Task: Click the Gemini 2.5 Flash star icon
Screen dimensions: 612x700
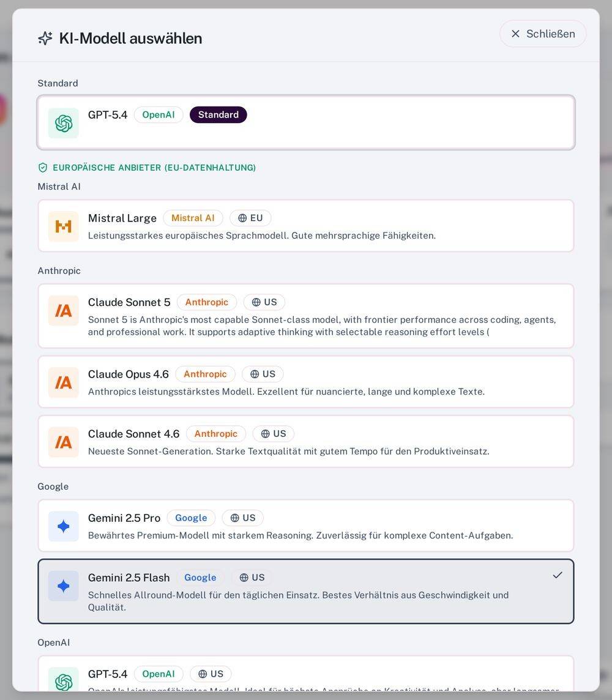Action: pos(64,586)
